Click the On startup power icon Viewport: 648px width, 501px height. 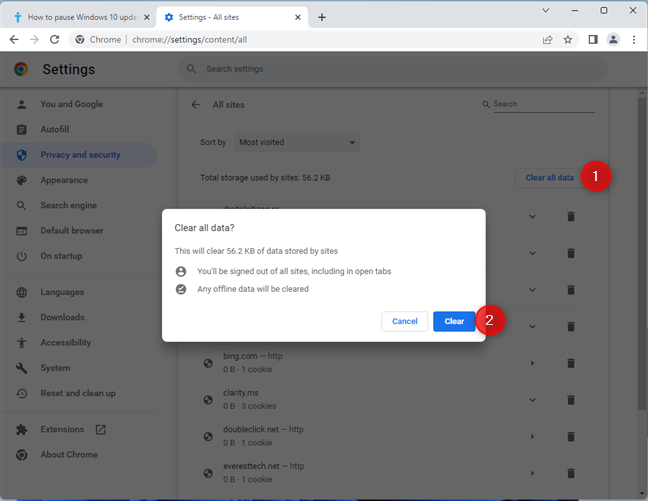click(21, 256)
